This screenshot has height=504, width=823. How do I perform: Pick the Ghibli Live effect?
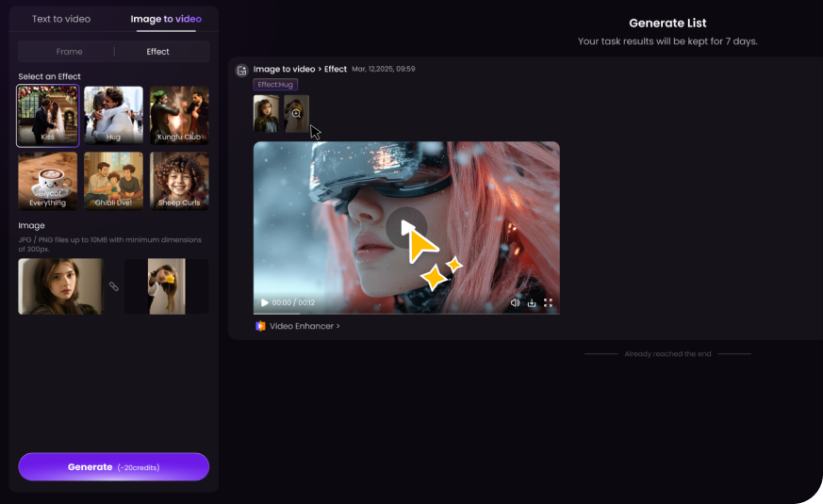coord(113,181)
